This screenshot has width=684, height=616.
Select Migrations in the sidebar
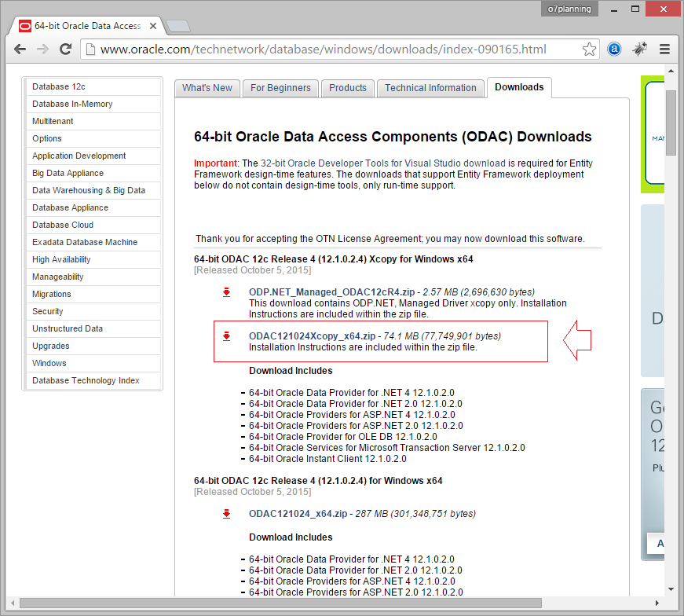(x=93, y=294)
